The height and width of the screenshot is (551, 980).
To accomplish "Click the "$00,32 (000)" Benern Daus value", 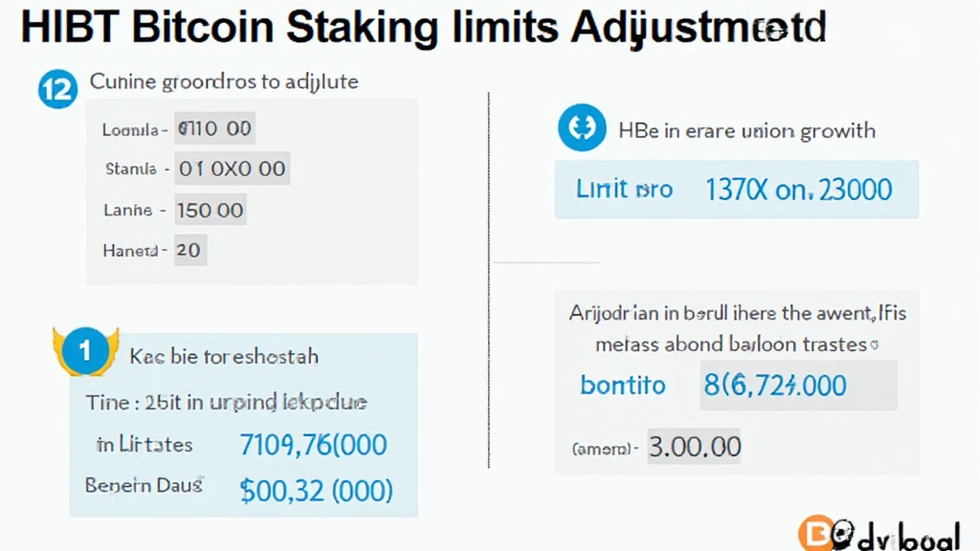I will click(316, 491).
